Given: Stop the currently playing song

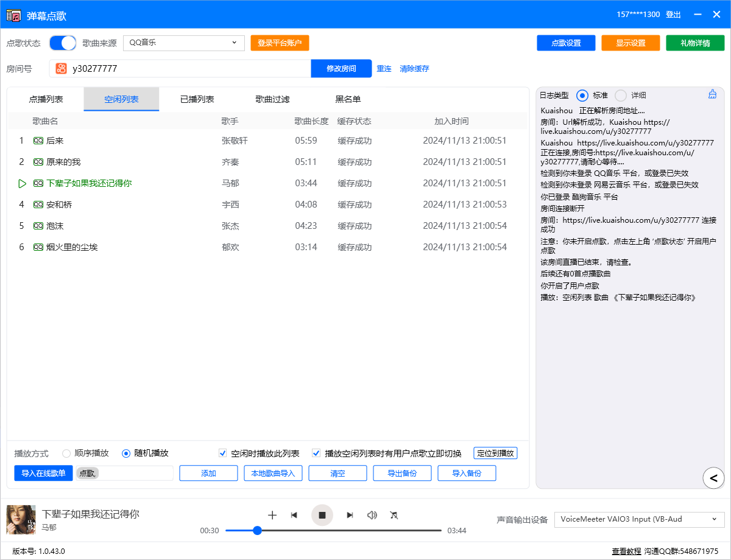Looking at the screenshot, I should click(x=322, y=515).
